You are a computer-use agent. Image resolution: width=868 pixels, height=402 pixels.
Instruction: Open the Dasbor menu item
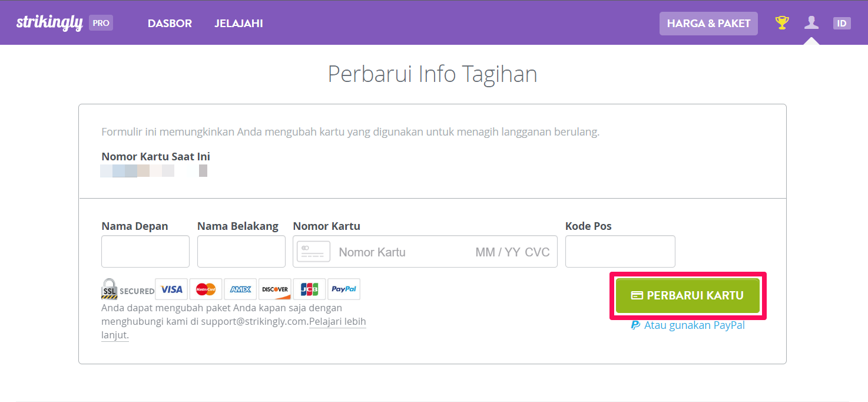[170, 24]
